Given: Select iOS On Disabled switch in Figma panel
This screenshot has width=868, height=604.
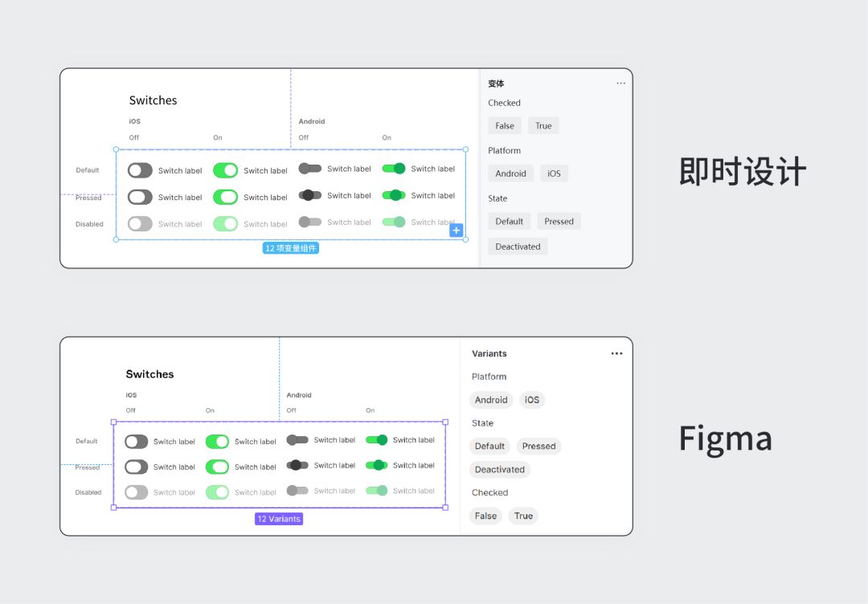Looking at the screenshot, I should tap(217, 492).
